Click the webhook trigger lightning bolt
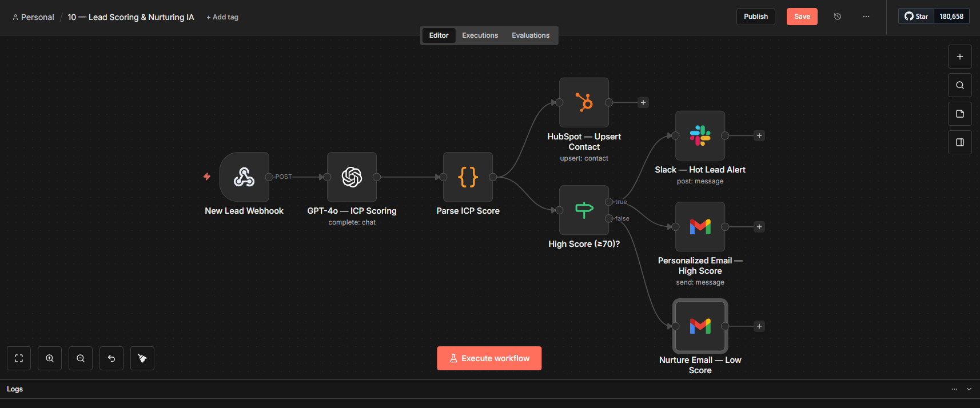 pos(207,177)
